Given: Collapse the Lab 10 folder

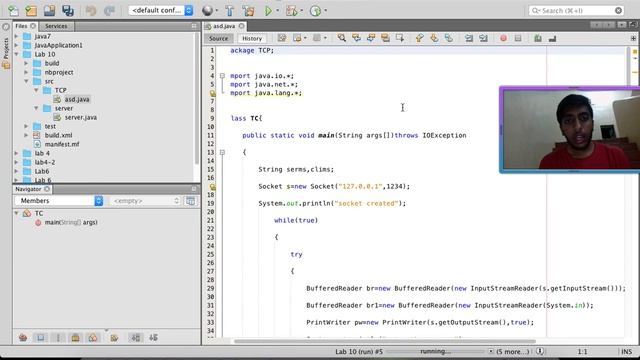Looking at the screenshot, I should tap(16, 54).
